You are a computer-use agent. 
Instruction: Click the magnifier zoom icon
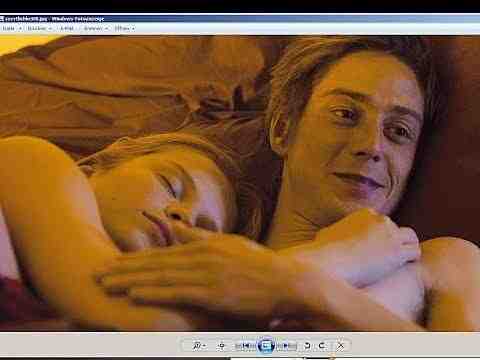point(197,346)
